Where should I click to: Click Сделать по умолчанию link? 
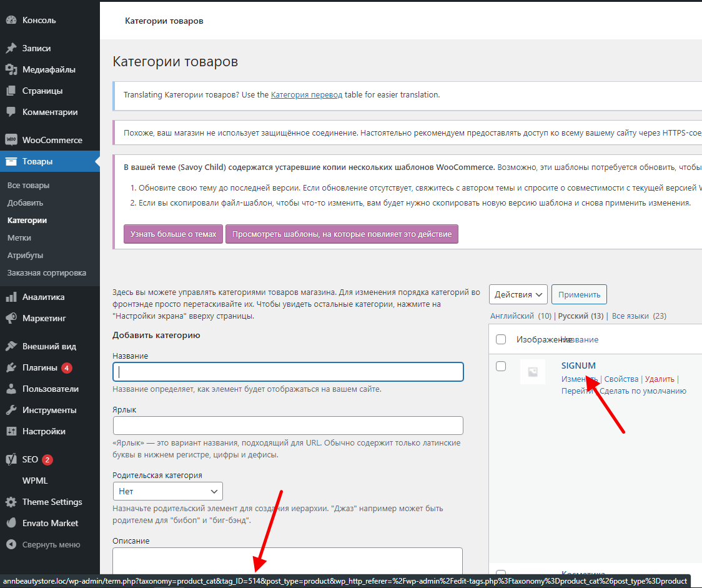(643, 391)
